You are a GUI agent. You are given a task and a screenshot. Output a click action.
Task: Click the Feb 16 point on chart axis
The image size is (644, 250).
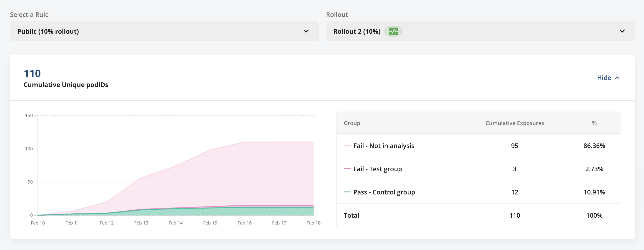tap(244, 223)
